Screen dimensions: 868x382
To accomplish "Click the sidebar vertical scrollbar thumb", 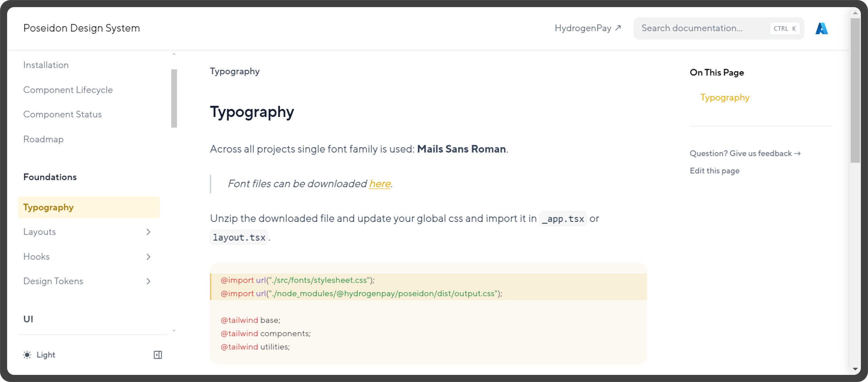I will tap(174, 98).
